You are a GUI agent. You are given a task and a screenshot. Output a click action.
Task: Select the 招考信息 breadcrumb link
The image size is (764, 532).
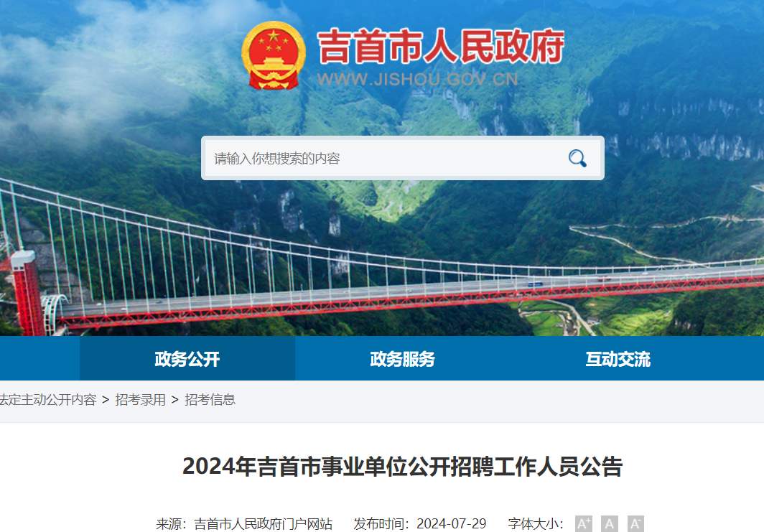pos(210,400)
